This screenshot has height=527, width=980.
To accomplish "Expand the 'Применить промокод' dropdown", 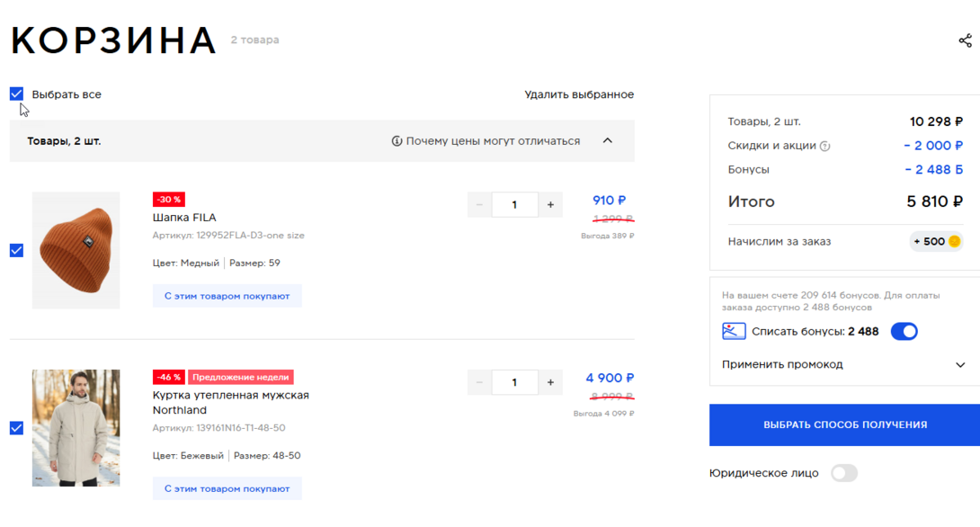I will point(959,365).
